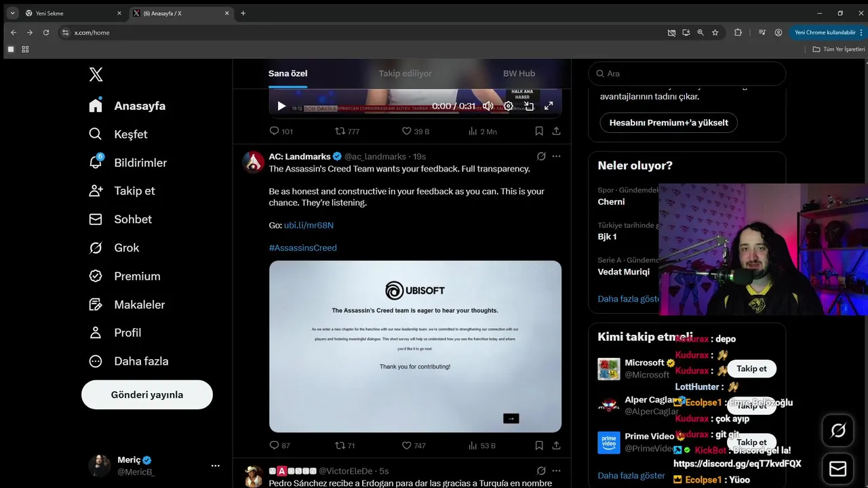868x488 pixels.
Task: Open the Meriç account options menu
Action: 215,466
